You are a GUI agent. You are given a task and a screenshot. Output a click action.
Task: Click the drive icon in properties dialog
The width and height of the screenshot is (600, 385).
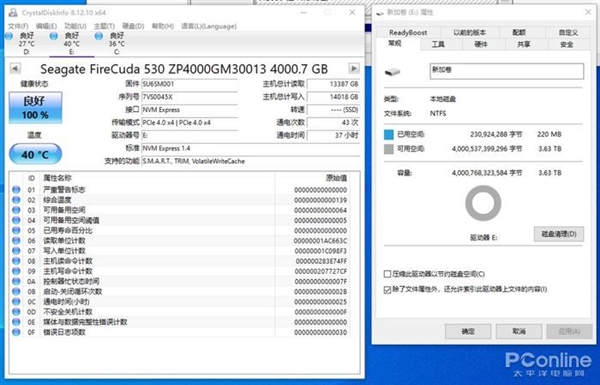click(393, 72)
